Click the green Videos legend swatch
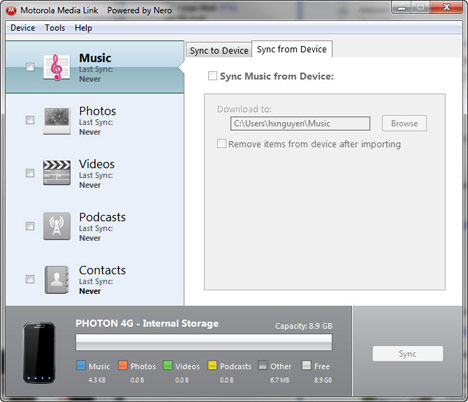Screen dimensions: 468x402 [168, 365]
